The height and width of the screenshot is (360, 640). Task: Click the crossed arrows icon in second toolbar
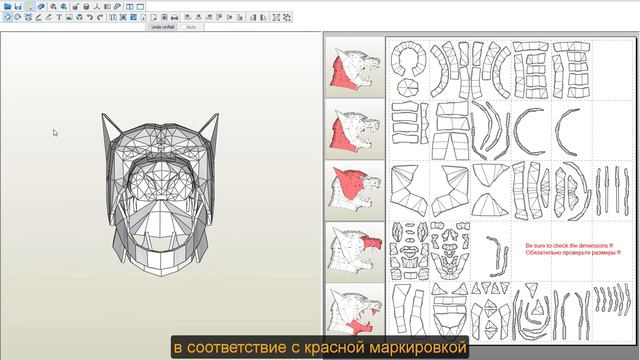coord(123,17)
